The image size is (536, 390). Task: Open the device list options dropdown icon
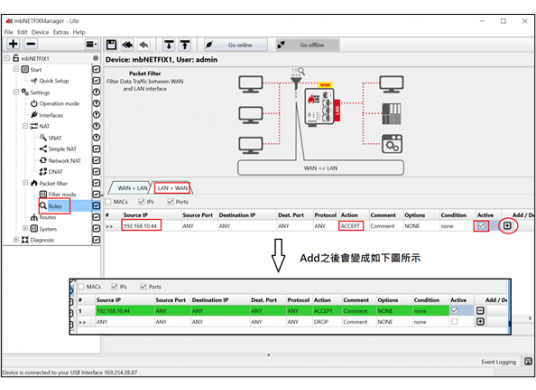tap(91, 44)
